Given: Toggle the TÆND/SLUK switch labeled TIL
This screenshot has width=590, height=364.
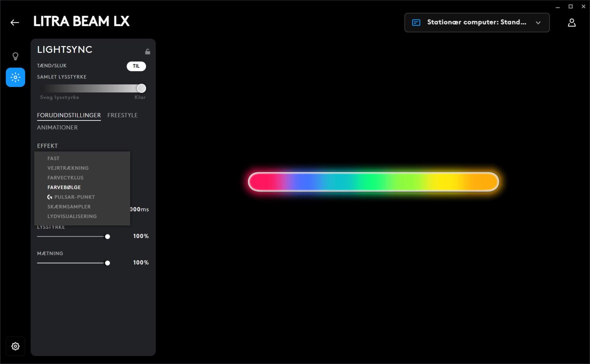Looking at the screenshot, I should 136,66.
